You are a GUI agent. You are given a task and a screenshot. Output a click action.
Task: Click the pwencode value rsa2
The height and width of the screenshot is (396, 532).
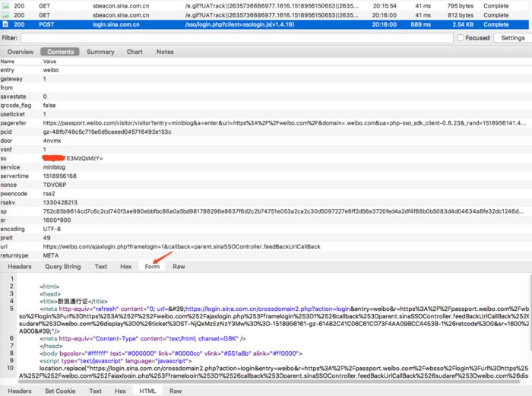click(x=49, y=193)
